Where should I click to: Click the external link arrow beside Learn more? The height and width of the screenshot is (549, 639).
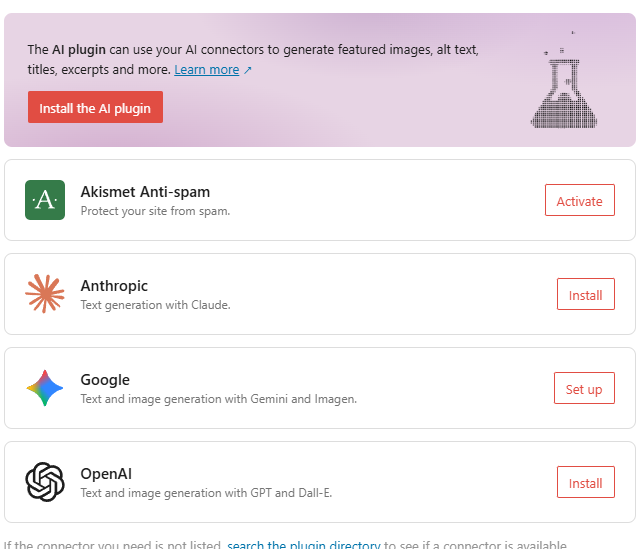[248, 70]
